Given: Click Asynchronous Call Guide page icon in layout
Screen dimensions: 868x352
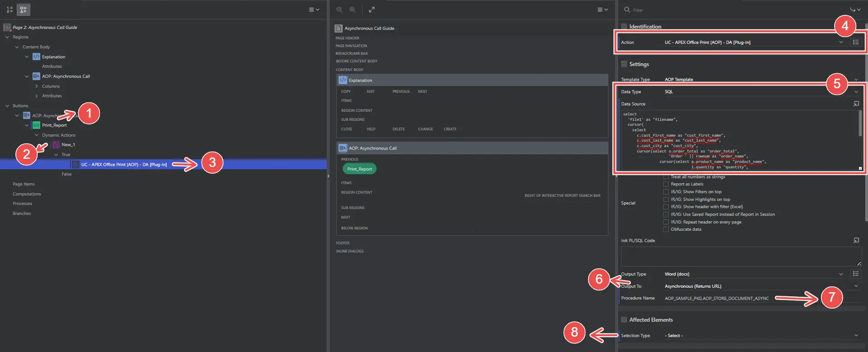Looking at the screenshot, I should [x=338, y=28].
